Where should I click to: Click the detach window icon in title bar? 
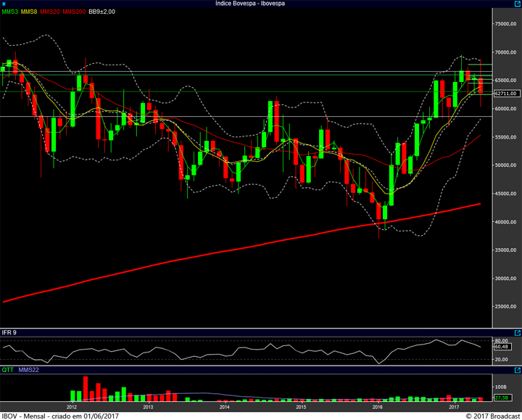[516, 4]
